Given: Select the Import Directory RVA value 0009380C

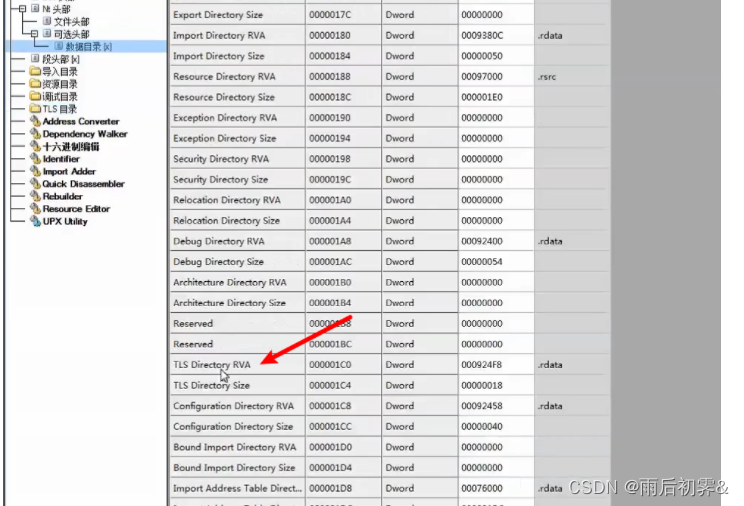Looking at the screenshot, I should [482, 36].
